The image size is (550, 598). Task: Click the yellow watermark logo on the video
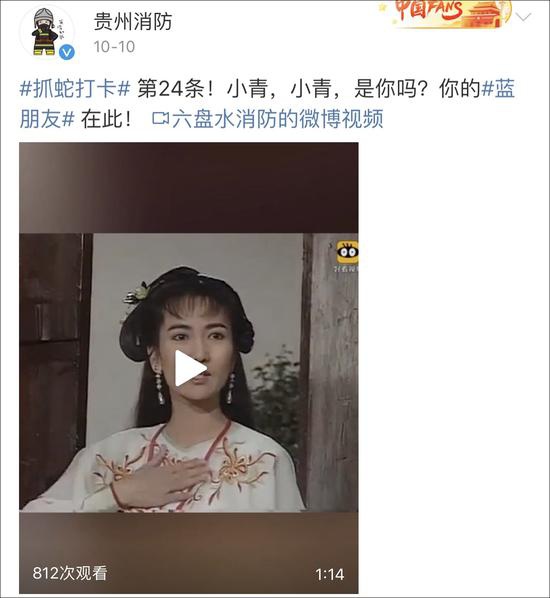[x=347, y=252]
